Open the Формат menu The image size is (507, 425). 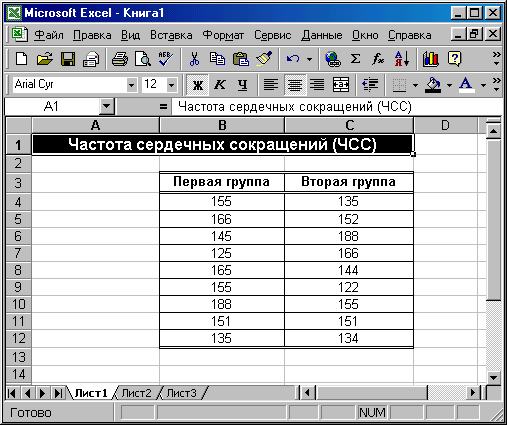(x=223, y=35)
